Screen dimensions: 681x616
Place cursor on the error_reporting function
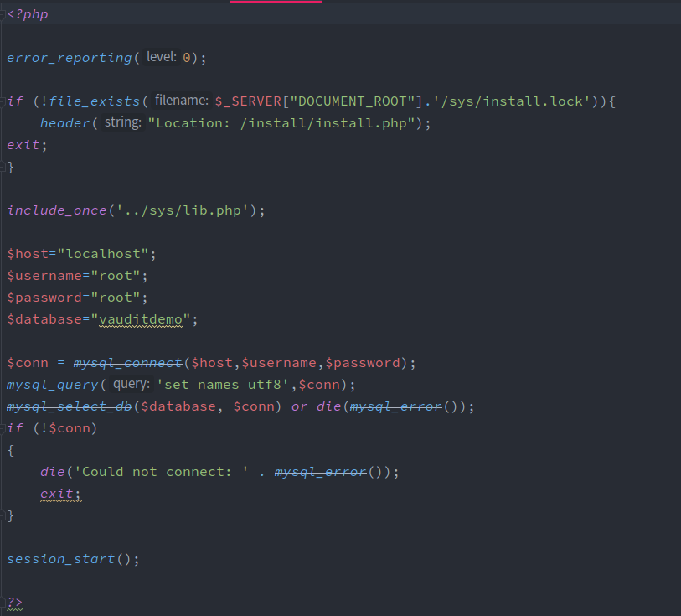[69, 58]
